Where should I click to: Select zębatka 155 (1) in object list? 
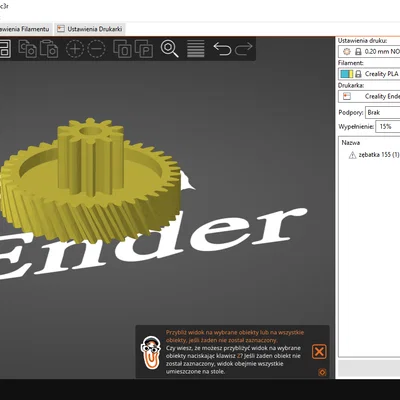point(379,155)
